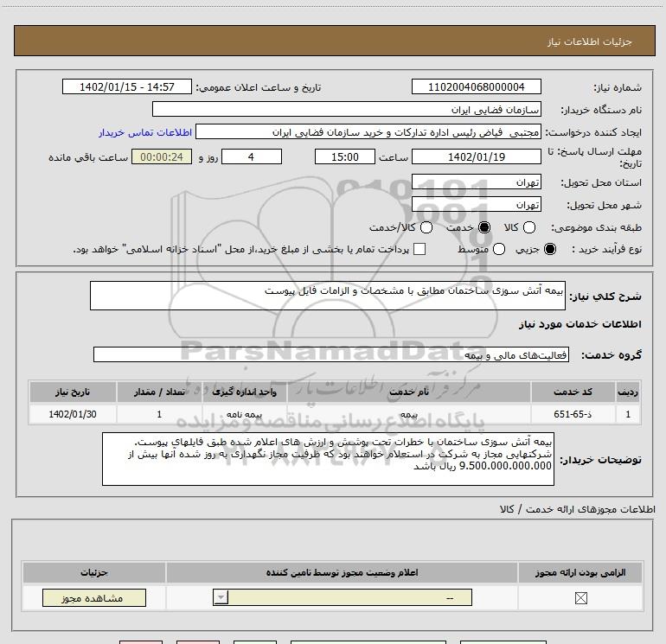The width and height of the screenshot is (666, 644).
Task: Click the تعداد / مقدار column header
Action: (x=159, y=392)
